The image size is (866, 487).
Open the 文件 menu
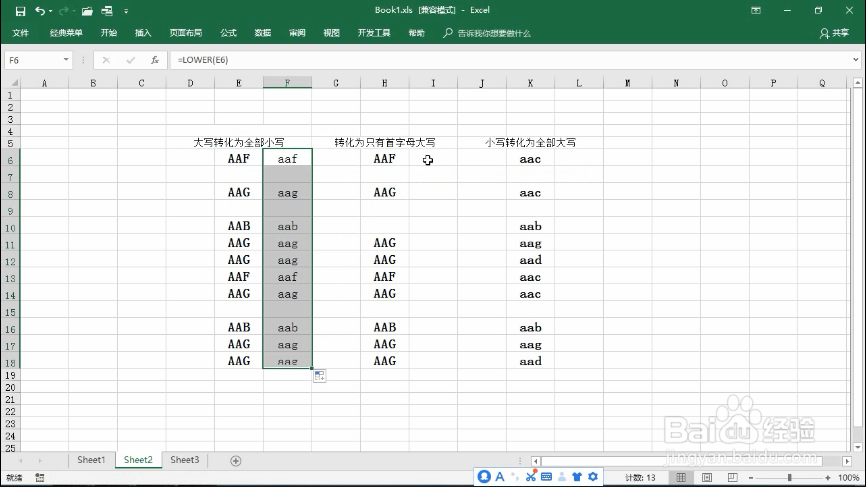click(x=20, y=33)
